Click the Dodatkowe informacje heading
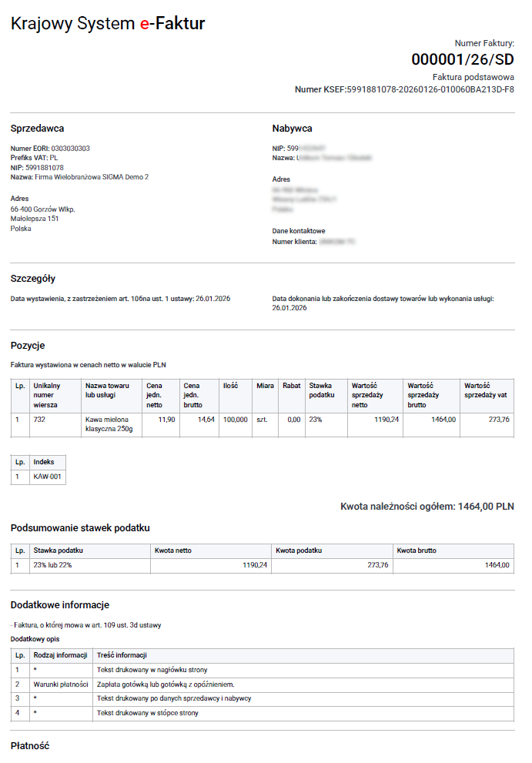 coord(59,605)
